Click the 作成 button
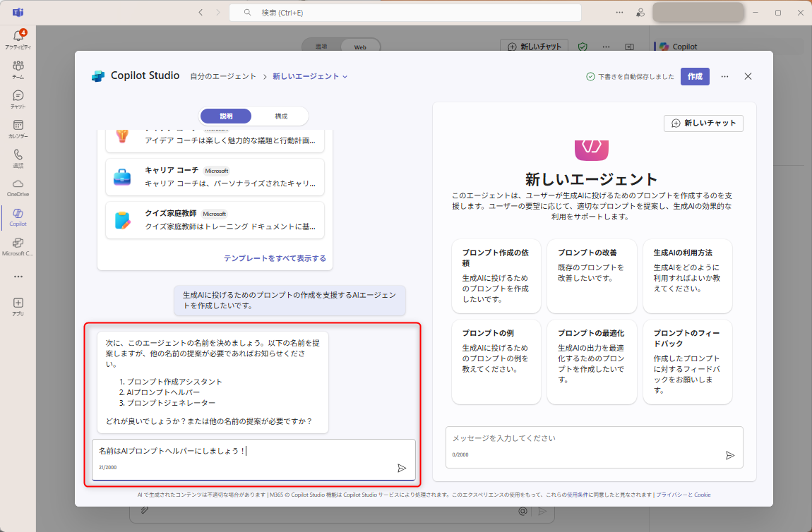 coord(695,77)
